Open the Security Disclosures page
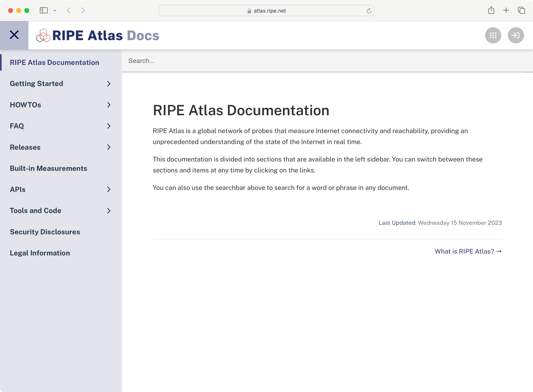Viewport: 533px width, 392px height. tap(45, 232)
